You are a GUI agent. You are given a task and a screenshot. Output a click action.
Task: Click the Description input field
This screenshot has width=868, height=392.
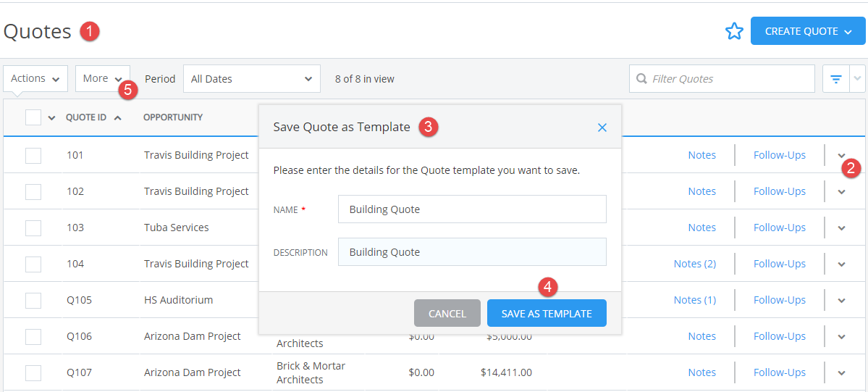(472, 251)
